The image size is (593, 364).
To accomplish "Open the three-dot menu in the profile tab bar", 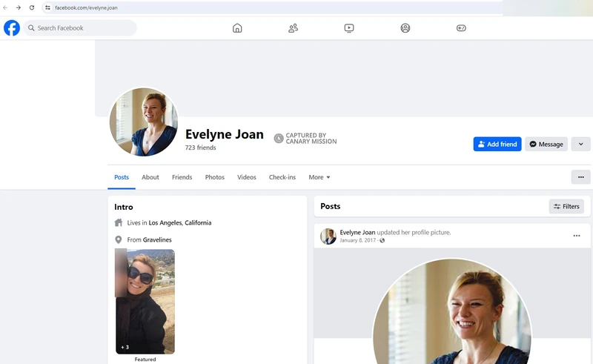I will coord(580,177).
